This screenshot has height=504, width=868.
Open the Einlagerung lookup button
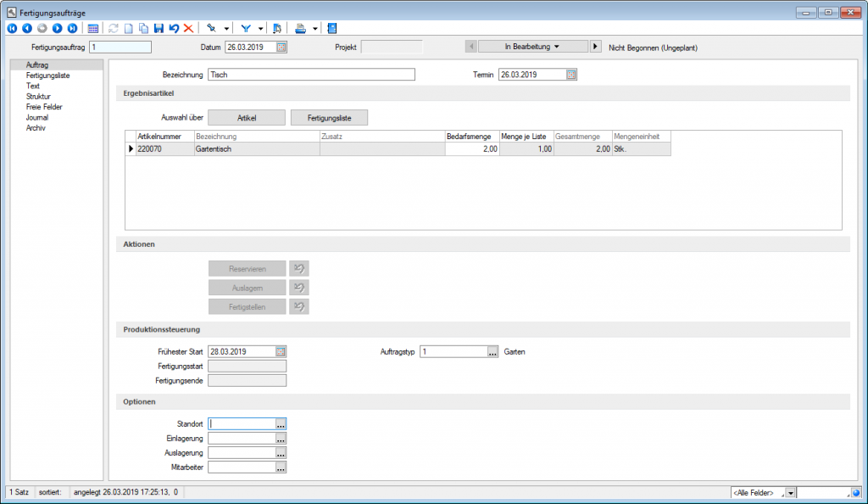[x=281, y=439]
